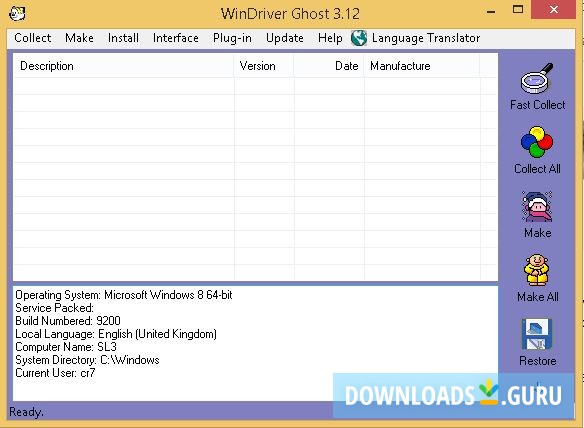Click the Make icon with the hooded character

click(537, 206)
